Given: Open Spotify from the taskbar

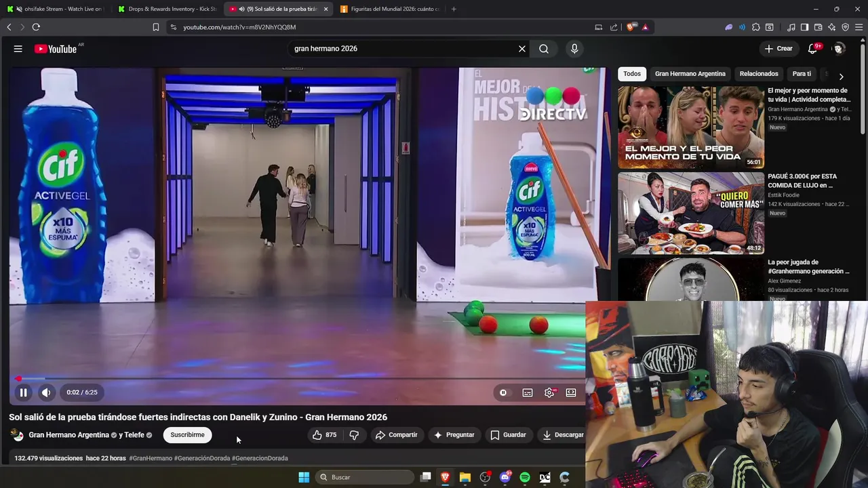Looking at the screenshot, I should click(525, 477).
